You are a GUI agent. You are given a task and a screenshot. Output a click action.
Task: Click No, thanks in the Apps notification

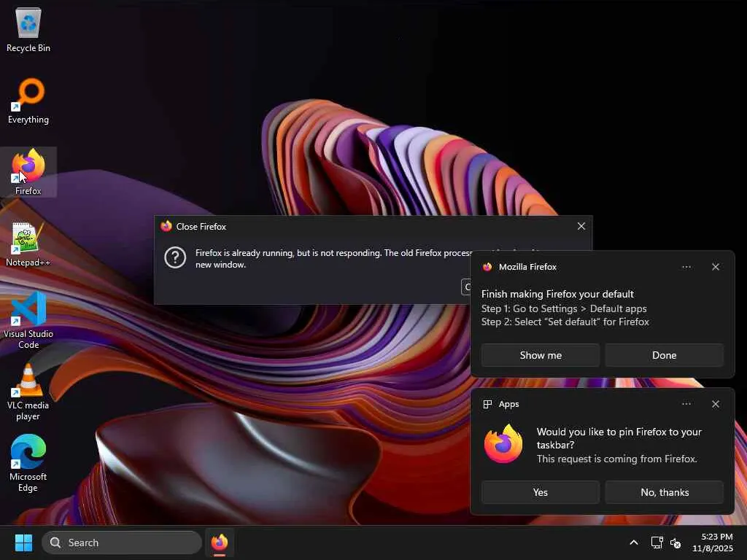pyautogui.click(x=664, y=492)
